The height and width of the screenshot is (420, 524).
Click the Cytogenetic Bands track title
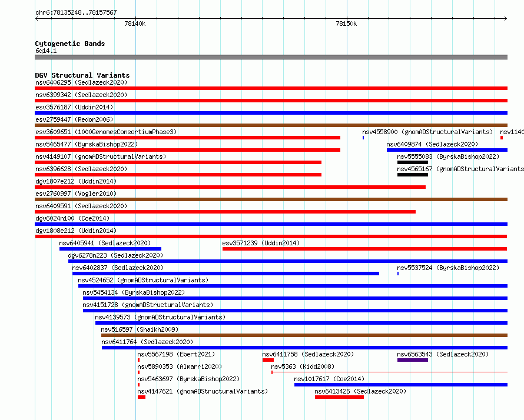70,44
